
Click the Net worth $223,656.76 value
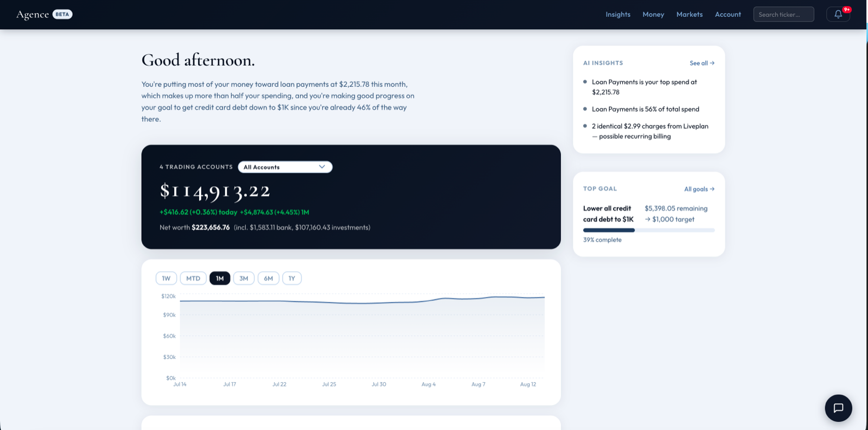tap(210, 227)
